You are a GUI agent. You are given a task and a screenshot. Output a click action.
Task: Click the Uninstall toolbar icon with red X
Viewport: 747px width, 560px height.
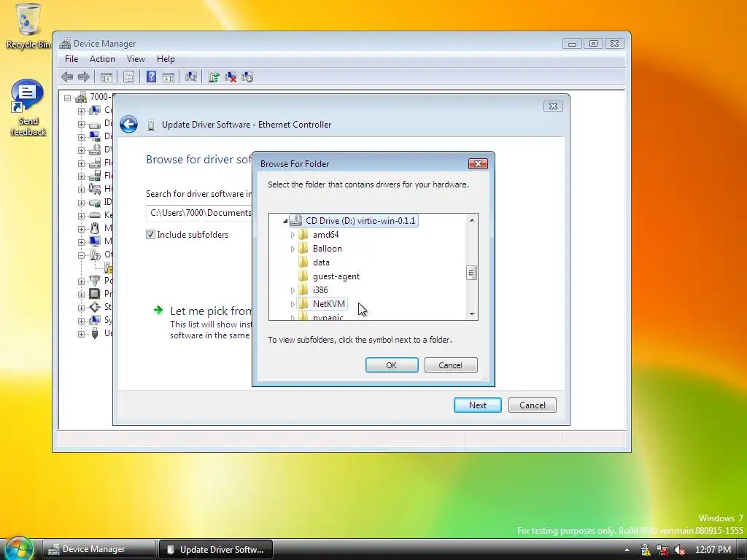[x=231, y=77]
